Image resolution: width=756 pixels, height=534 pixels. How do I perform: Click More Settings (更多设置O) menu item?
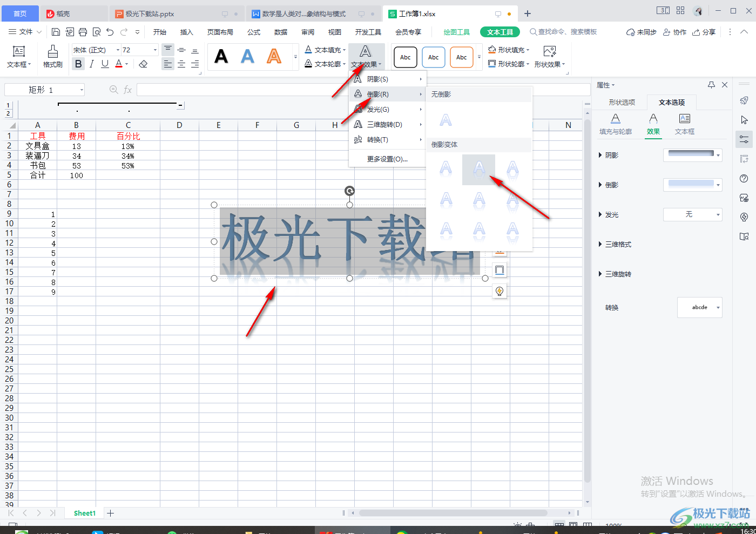pyautogui.click(x=387, y=159)
